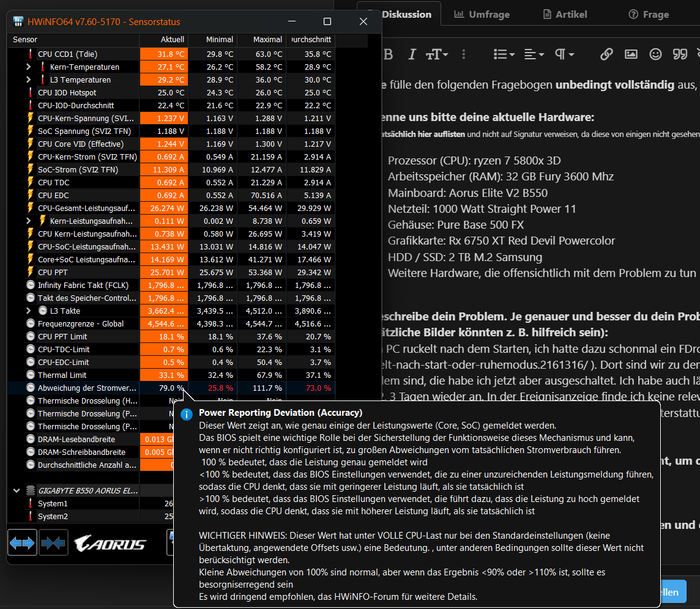This screenshot has height=609, width=700.
Task: Click the CPU-Kern-Spannung lightning icon
Action: click(x=31, y=118)
